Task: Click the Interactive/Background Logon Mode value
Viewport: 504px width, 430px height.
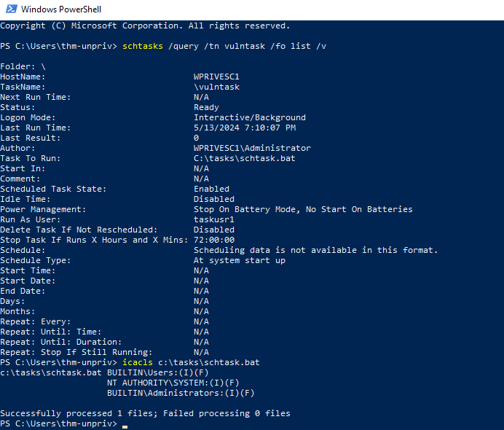Action: point(250,117)
